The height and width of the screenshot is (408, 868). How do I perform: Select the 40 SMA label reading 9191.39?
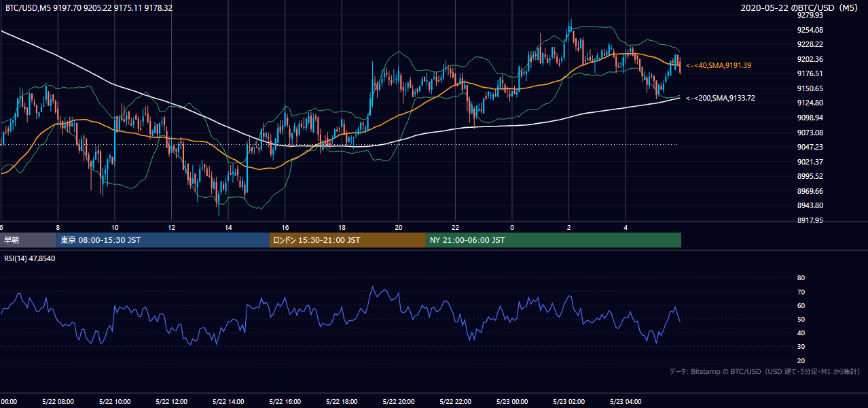click(719, 65)
